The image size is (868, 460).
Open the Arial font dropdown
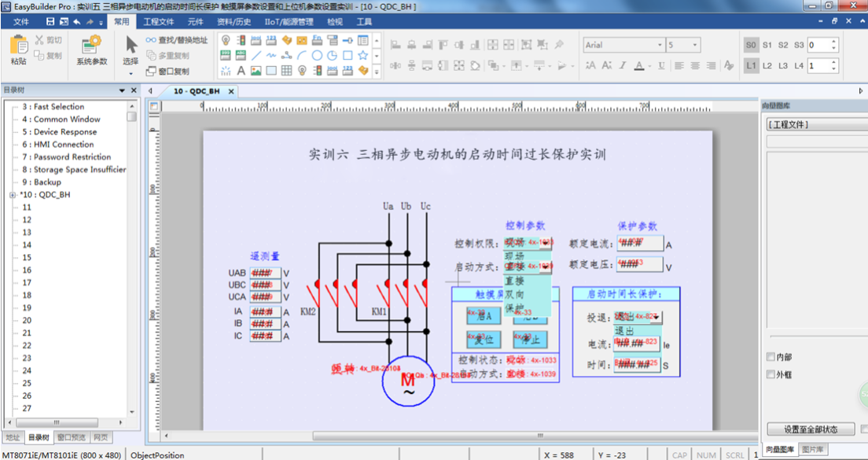pos(660,45)
